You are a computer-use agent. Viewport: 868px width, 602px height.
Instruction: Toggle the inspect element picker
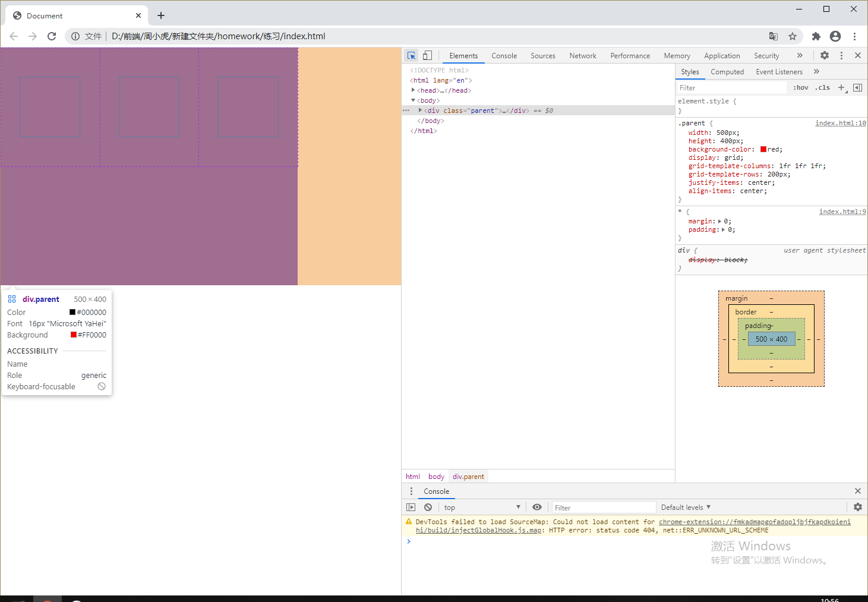coord(411,55)
